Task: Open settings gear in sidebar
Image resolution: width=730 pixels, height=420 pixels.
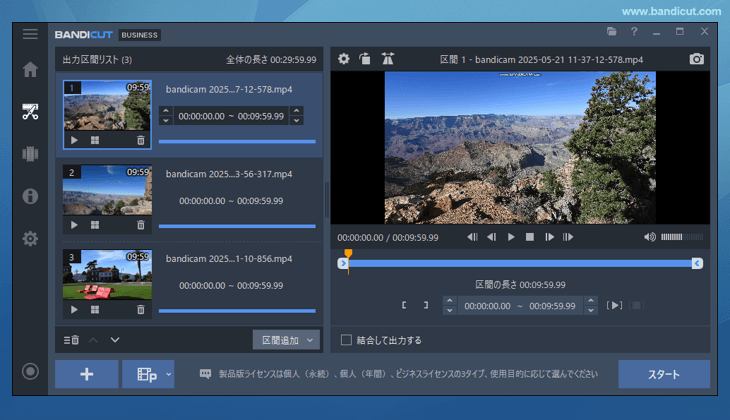Action: [30, 238]
